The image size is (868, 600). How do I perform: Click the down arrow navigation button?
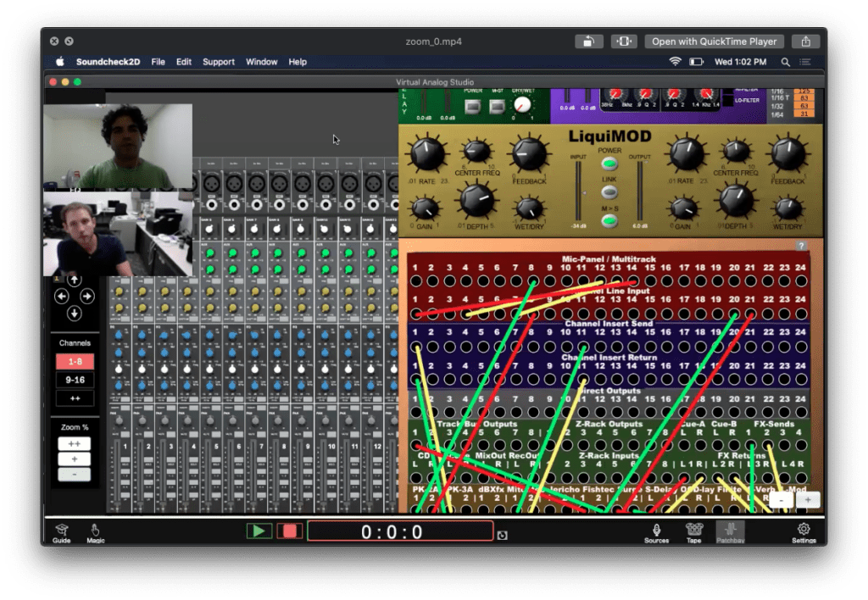pos(75,314)
